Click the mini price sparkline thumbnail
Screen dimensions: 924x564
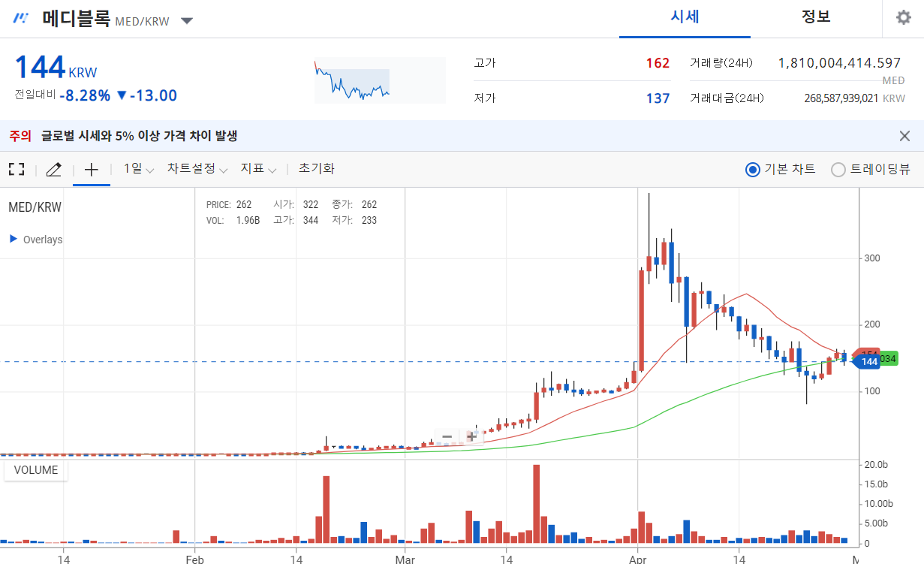click(x=380, y=80)
